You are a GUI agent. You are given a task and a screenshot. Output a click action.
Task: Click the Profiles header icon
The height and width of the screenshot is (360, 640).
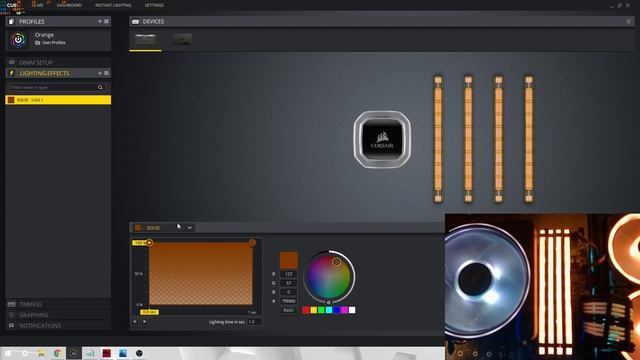click(11, 21)
